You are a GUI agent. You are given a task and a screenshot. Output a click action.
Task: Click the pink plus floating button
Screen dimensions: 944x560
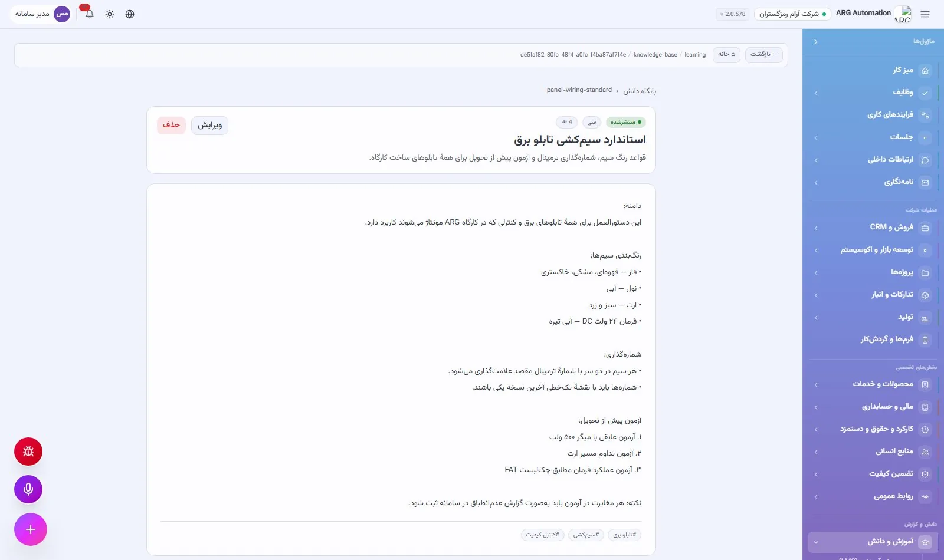[x=31, y=529]
